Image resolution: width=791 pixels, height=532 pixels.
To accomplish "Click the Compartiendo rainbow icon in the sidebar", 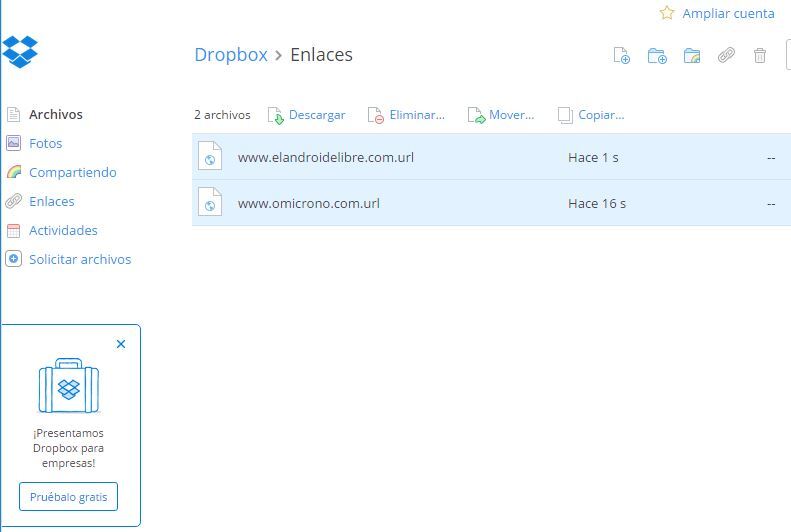I will click(14, 172).
